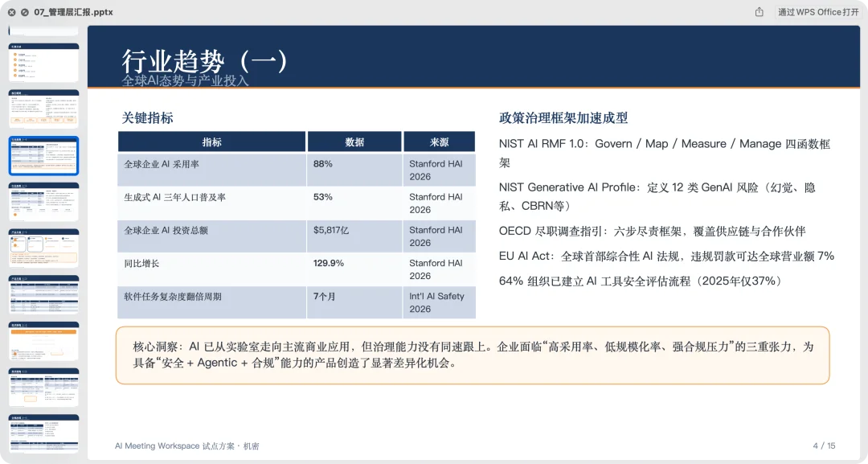Click the 软件任务复杂度翻倍周期 cell
Screen dimensions: 868x464
(211, 302)
